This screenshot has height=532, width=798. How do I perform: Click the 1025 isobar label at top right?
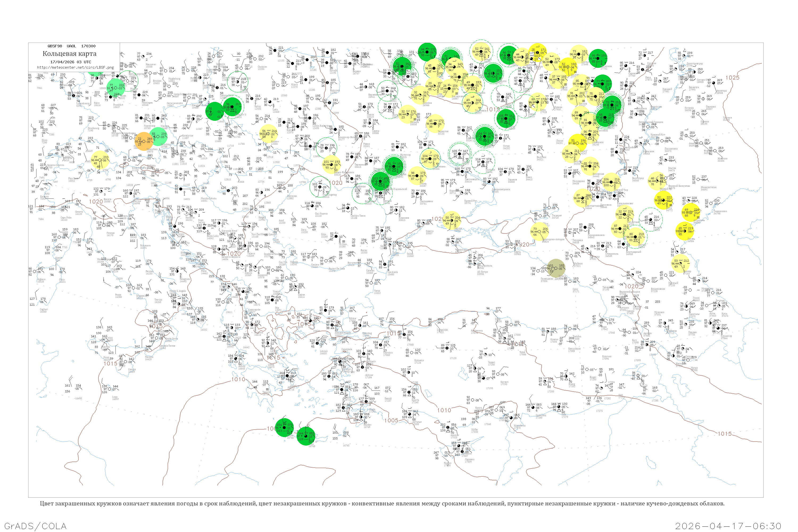[x=732, y=78]
